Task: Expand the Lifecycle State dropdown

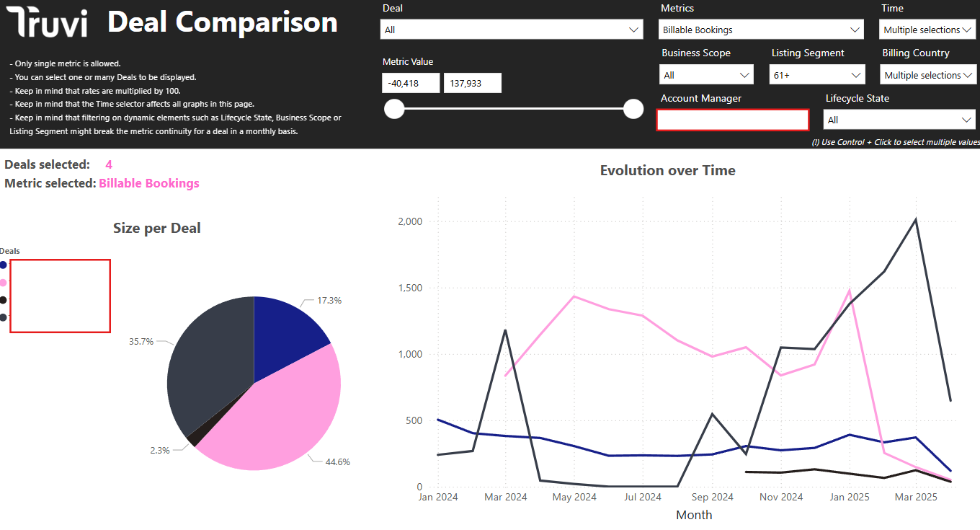Action: (899, 120)
